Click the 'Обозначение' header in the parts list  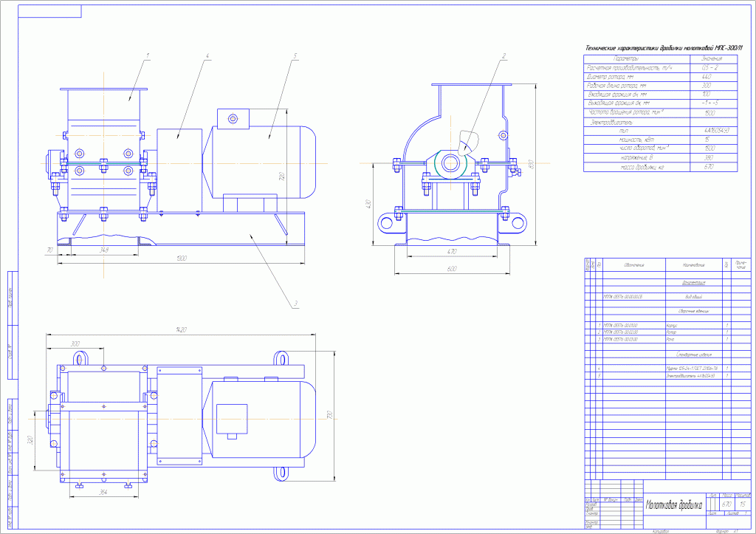pyautogui.click(x=634, y=265)
